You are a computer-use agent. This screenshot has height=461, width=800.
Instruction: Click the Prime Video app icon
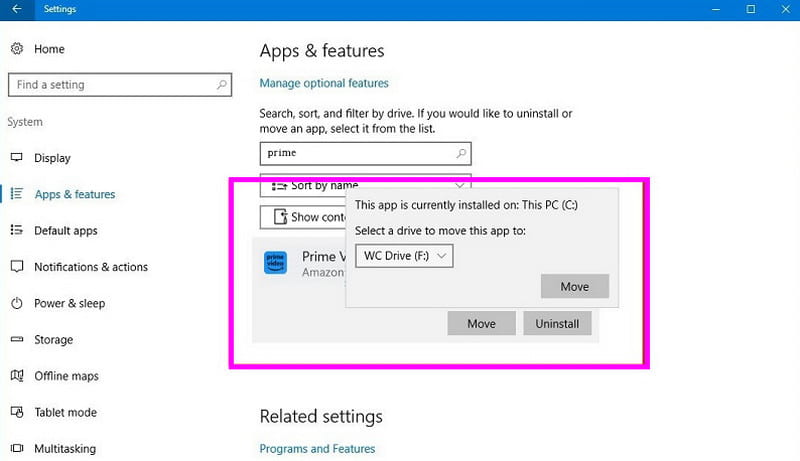click(276, 263)
